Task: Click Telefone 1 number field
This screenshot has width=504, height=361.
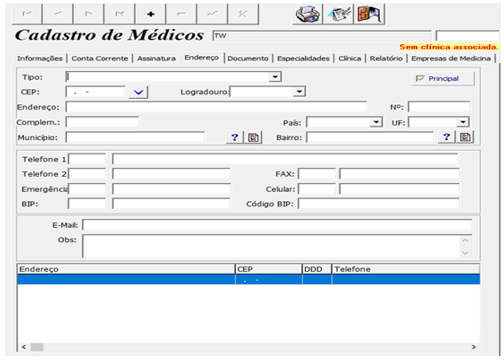Action: [x=285, y=159]
